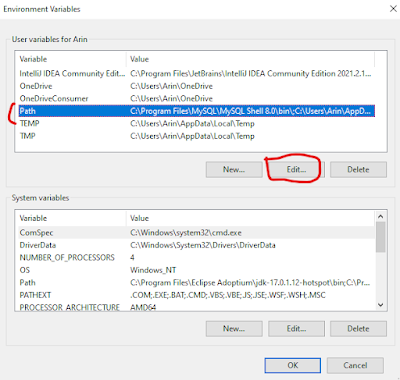Select the TEMP user variable row

(197, 124)
